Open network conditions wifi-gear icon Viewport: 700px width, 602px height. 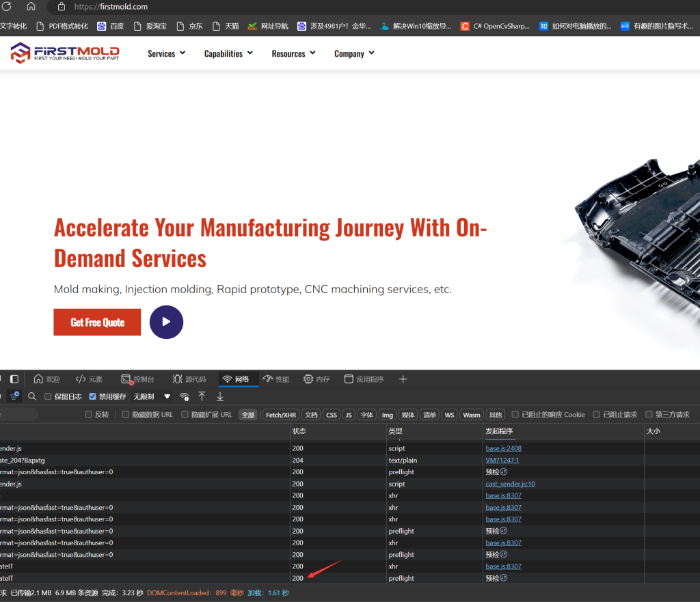pyautogui.click(x=184, y=396)
